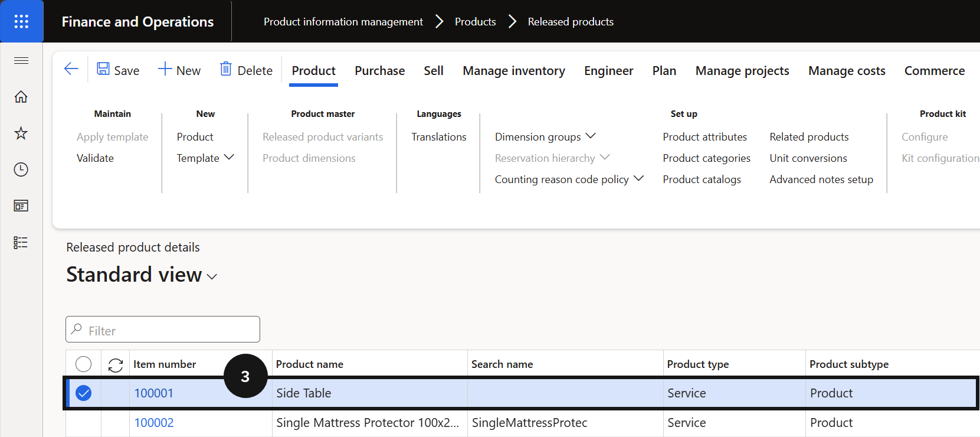The width and height of the screenshot is (980, 437).
Task: Open the Commerce tab
Action: pos(935,71)
